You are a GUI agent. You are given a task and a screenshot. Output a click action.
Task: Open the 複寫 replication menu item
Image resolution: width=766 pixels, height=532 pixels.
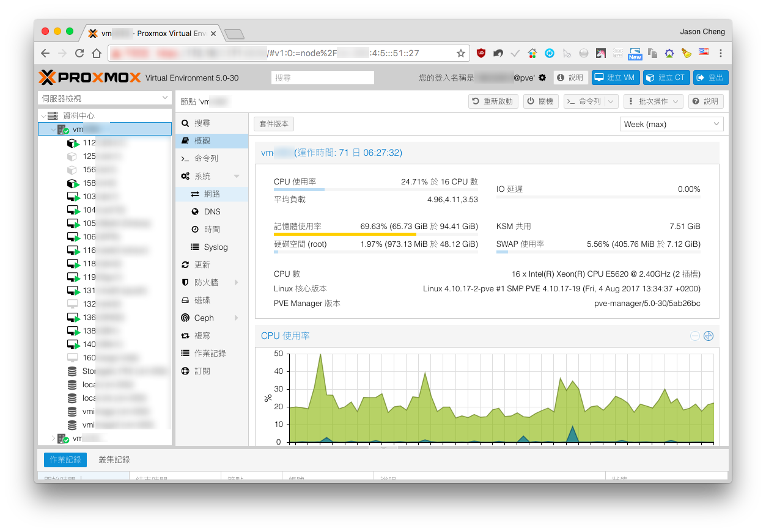click(x=212, y=336)
